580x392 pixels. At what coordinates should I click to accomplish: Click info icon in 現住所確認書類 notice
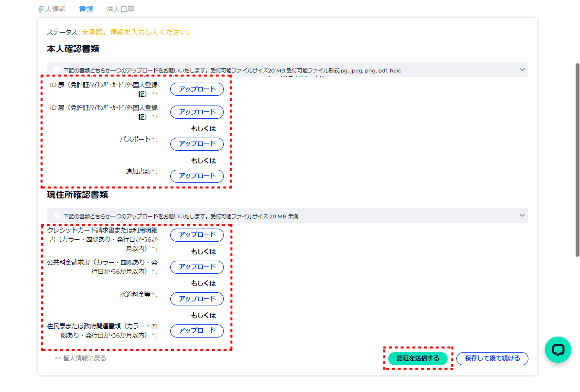57,215
